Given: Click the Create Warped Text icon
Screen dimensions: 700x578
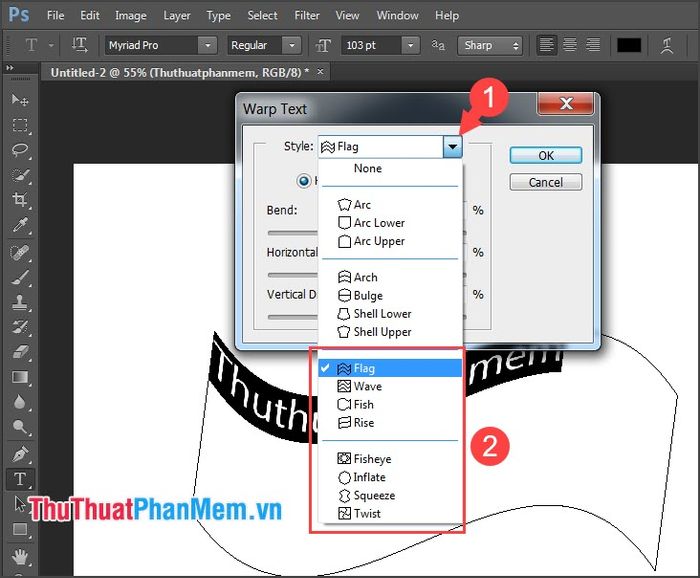Looking at the screenshot, I should click(x=667, y=45).
